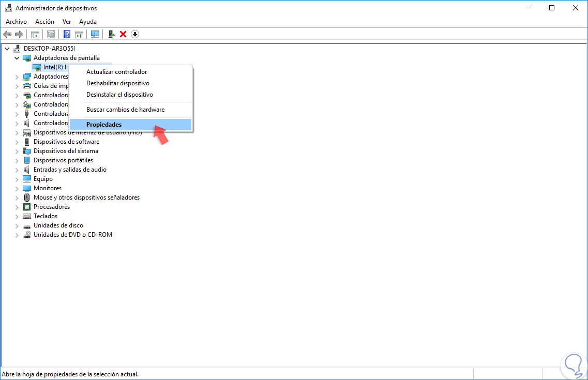Click the Dispositivos portátiles icon
The width and height of the screenshot is (588, 380).
click(x=26, y=160)
